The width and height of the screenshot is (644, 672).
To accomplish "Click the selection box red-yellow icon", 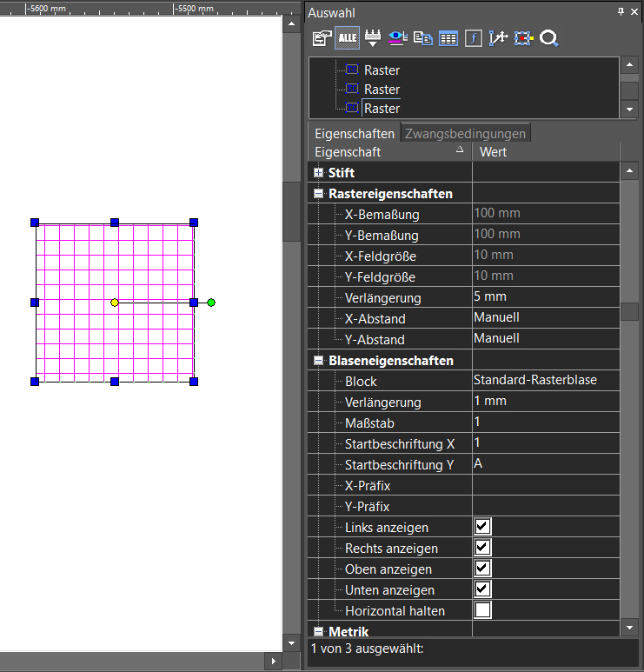I will (523, 38).
